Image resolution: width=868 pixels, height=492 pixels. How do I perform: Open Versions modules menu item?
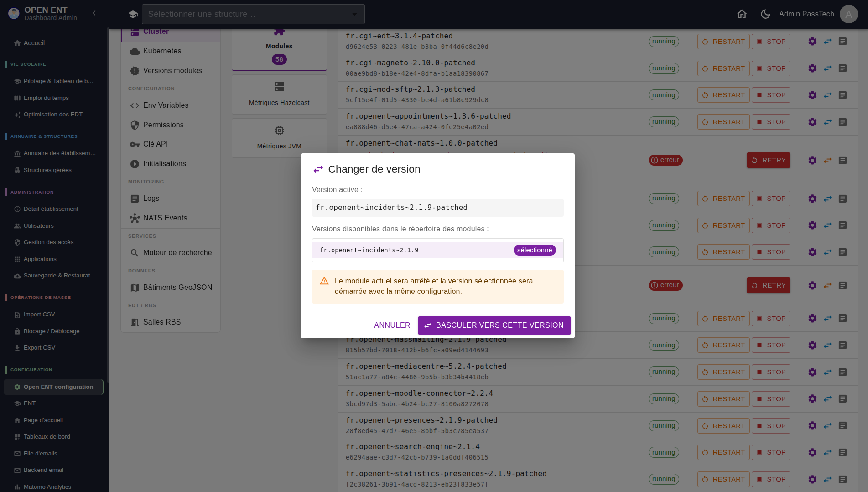click(x=171, y=71)
